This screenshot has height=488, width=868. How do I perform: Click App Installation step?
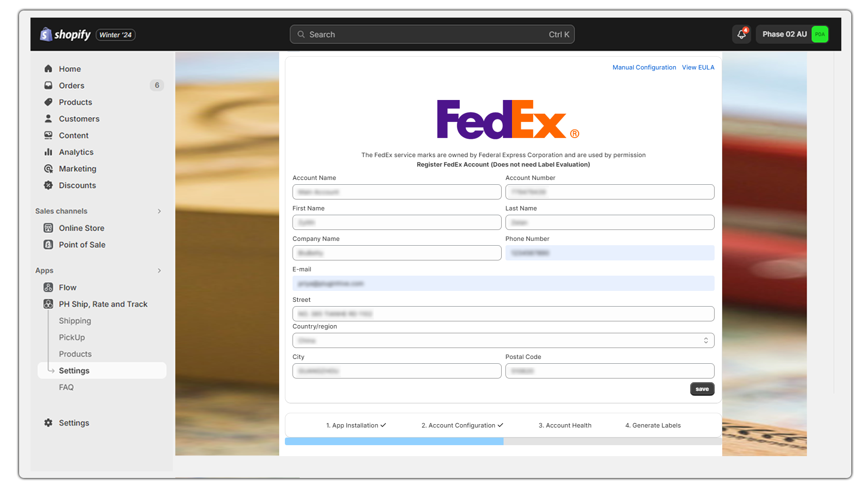(x=356, y=426)
